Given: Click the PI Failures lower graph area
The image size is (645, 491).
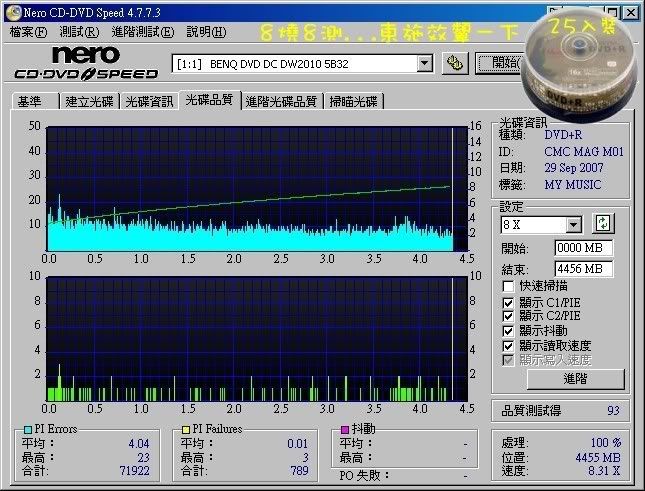Looking at the screenshot, I should click(x=258, y=339).
